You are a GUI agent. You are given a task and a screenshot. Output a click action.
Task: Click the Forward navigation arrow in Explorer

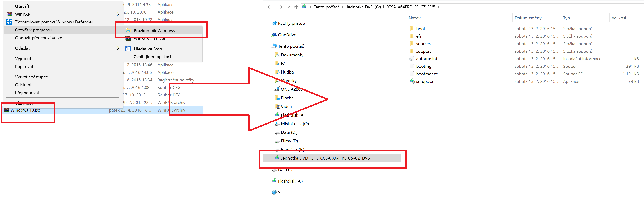[x=280, y=7]
